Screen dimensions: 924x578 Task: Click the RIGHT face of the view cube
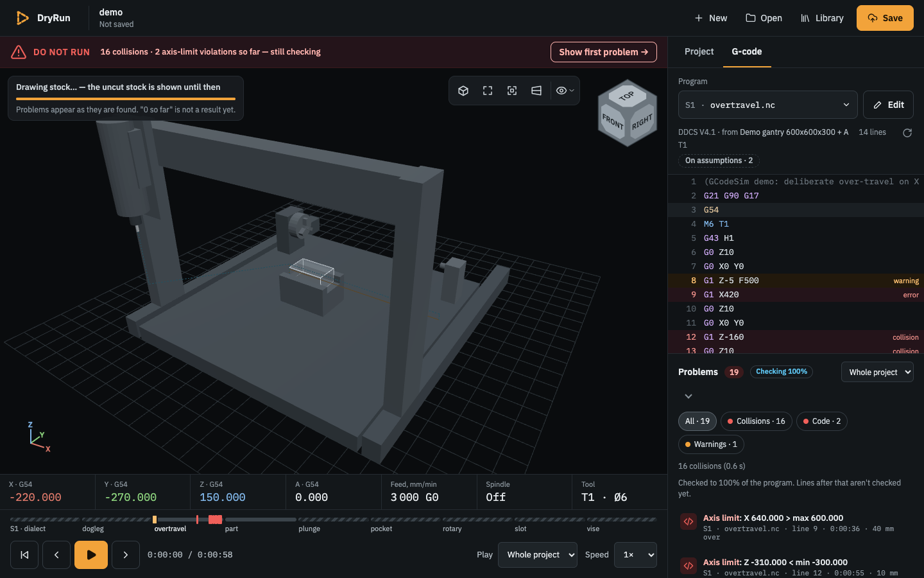642,122
